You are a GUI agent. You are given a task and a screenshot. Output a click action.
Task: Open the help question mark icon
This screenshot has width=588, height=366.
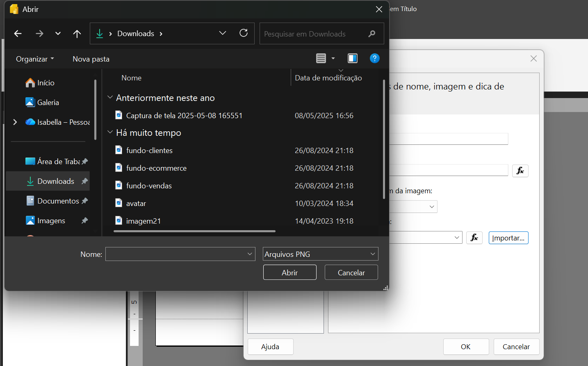coord(374,58)
